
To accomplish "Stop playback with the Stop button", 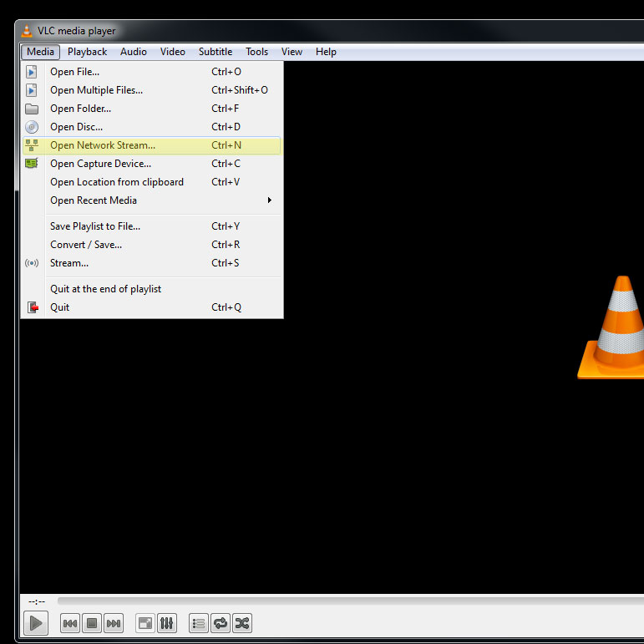I will tap(93, 623).
